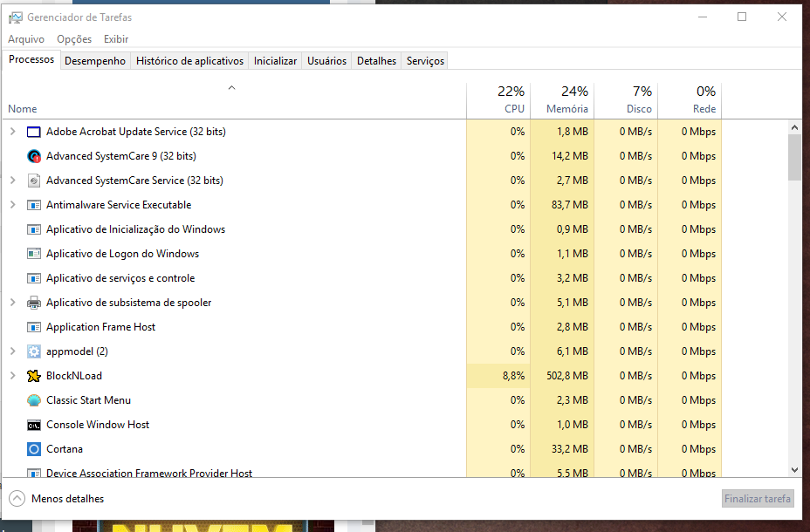Select the Cortana process name
810x532 pixels.
pyautogui.click(x=65, y=449)
